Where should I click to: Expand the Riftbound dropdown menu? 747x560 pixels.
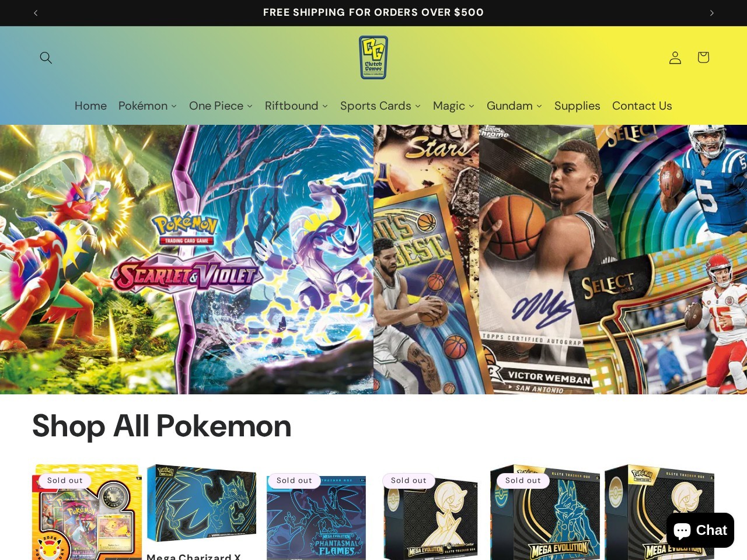(296, 106)
